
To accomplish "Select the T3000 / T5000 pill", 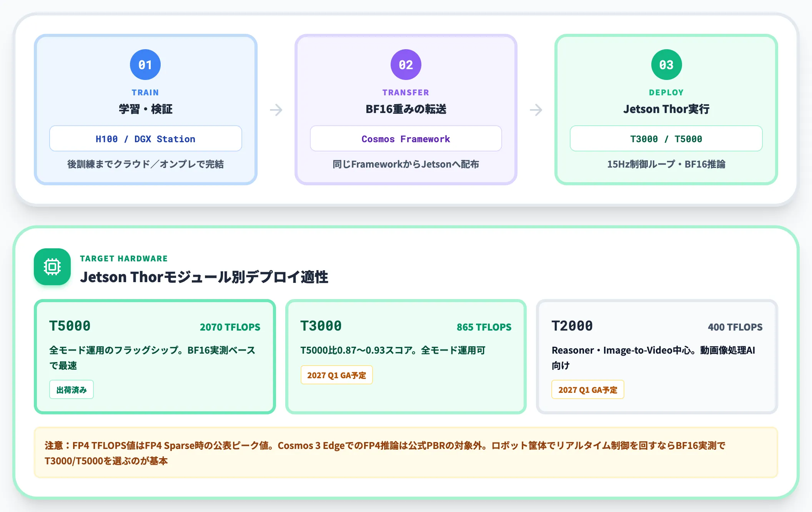I will click(x=666, y=138).
